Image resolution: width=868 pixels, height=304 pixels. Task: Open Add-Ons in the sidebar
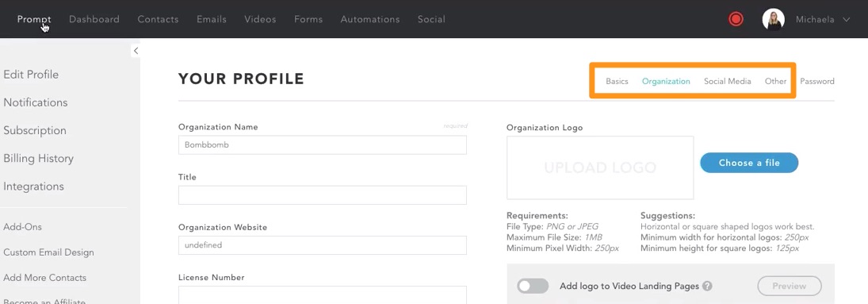pos(23,227)
